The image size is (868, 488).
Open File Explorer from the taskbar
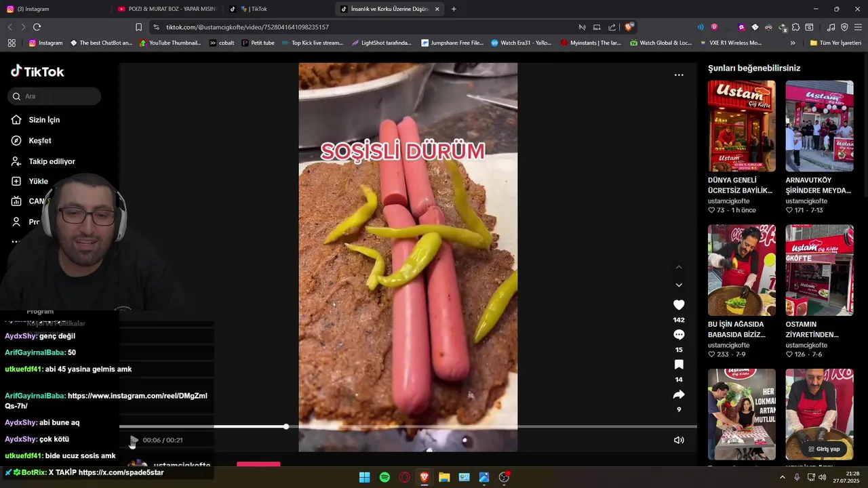click(x=444, y=477)
